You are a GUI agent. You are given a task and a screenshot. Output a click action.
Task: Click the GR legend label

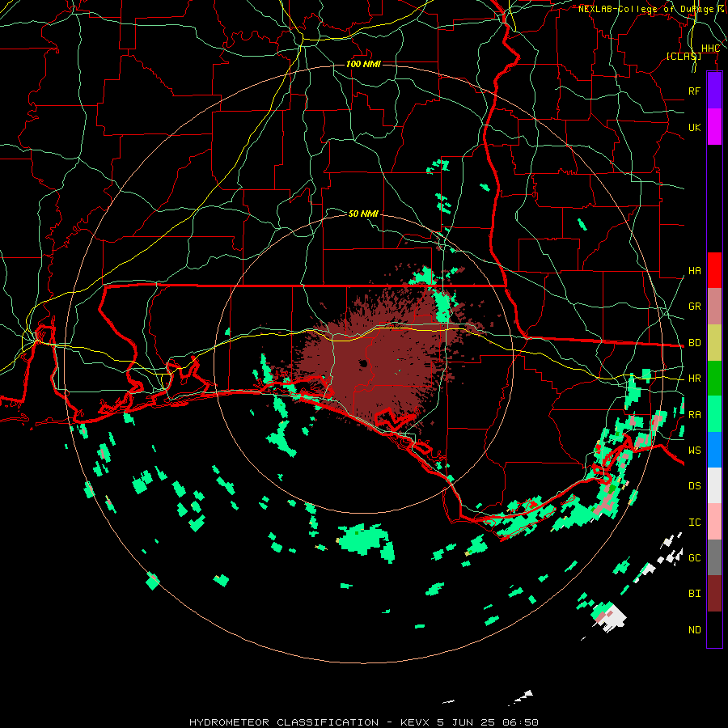(x=695, y=307)
